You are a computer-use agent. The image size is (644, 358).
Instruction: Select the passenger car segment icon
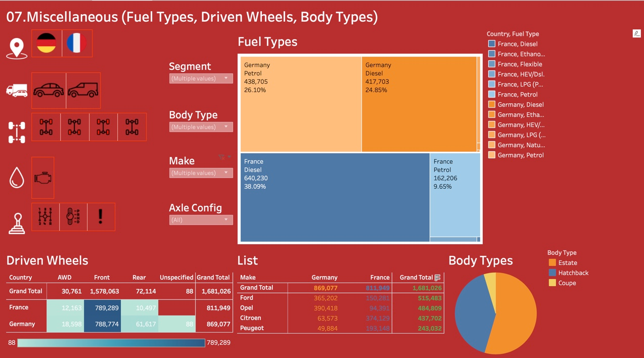pos(49,91)
